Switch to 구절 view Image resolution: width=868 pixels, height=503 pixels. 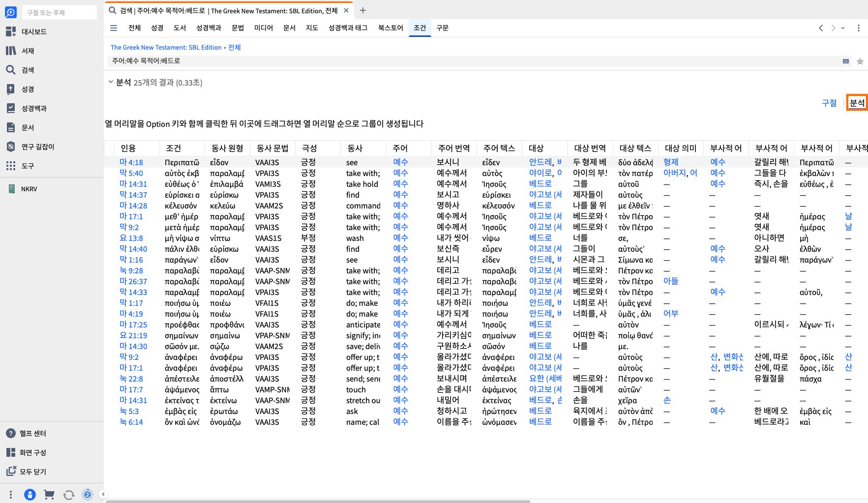829,103
